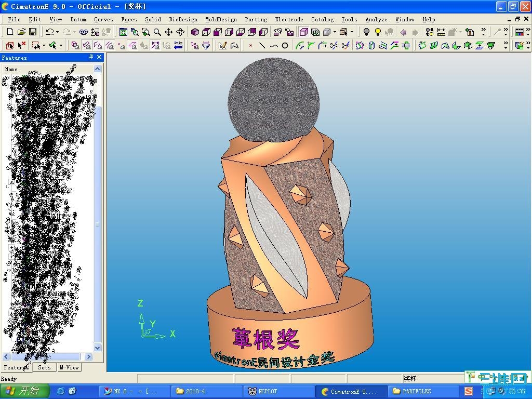Viewport: 532px width, 399px height.
Task: Toggle the shaded pink cube render mode
Action: (x=303, y=32)
